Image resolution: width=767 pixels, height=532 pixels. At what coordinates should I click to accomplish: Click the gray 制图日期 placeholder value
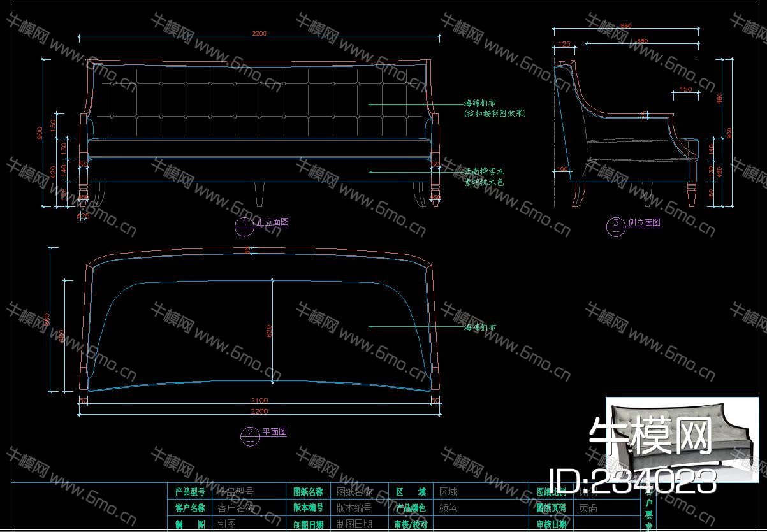tap(354, 524)
